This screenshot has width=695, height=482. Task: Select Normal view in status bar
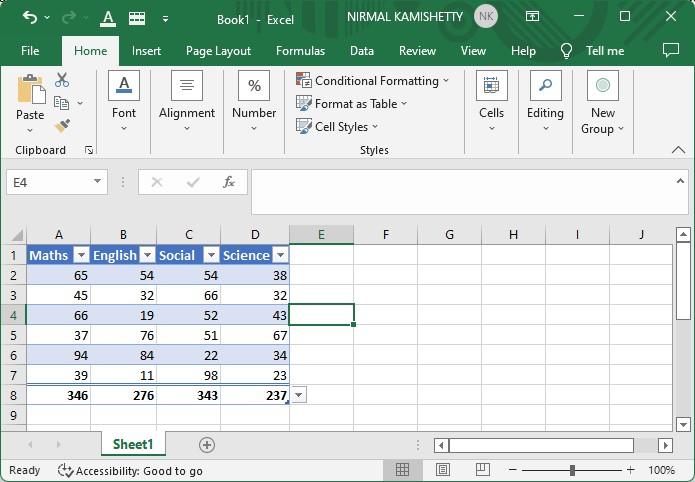pos(402,470)
